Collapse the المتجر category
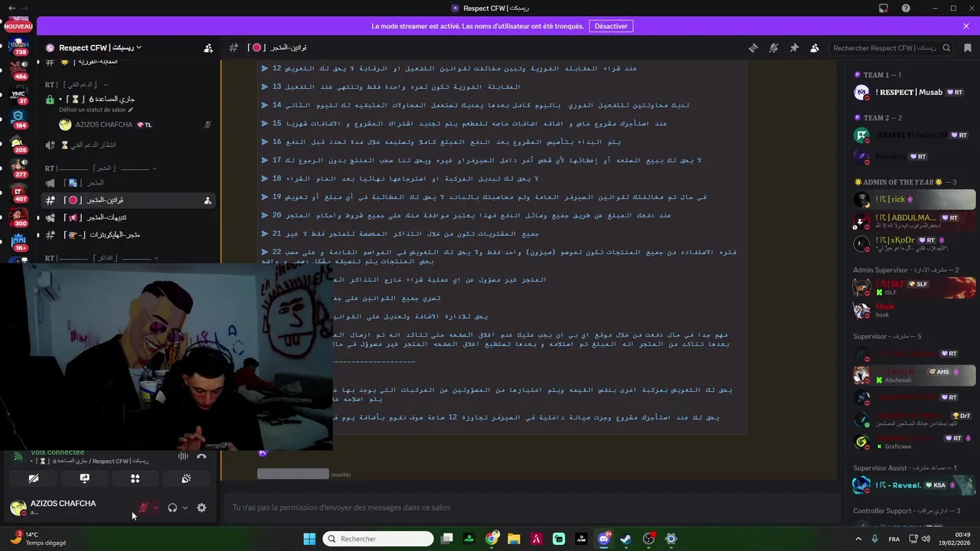The width and height of the screenshot is (980, 551). pos(101,168)
